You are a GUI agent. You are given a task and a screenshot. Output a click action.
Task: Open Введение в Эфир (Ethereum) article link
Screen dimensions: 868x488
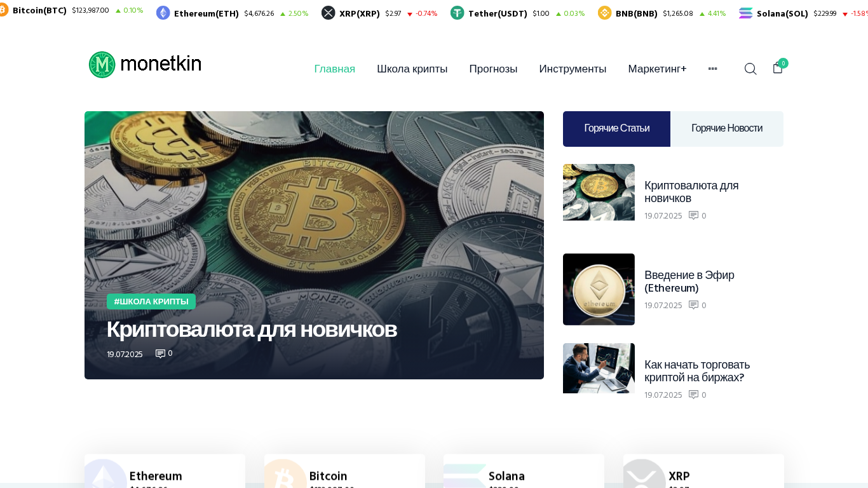pos(689,281)
